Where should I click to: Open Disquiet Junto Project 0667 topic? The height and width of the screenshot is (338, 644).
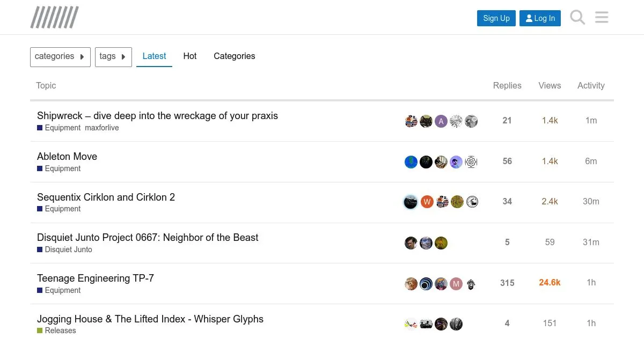click(148, 238)
